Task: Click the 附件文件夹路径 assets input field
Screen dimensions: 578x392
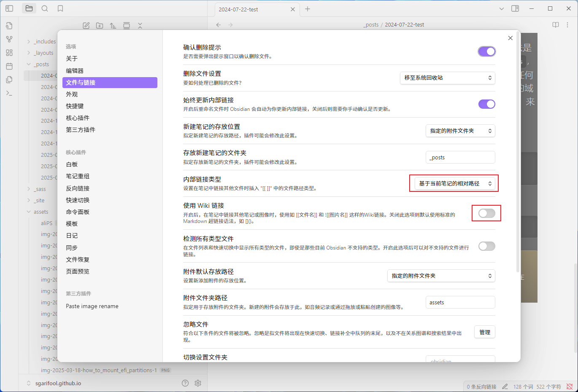Action: (x=460, y=302)
